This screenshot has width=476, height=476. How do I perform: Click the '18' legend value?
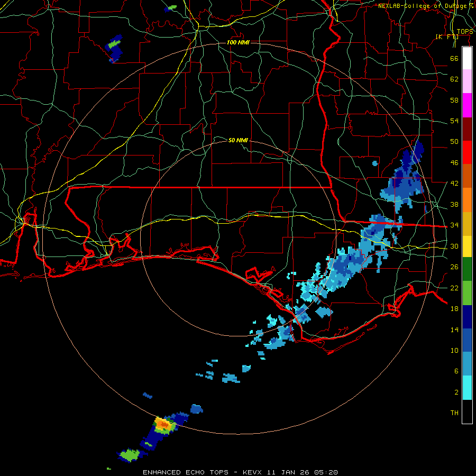[454, 309]
